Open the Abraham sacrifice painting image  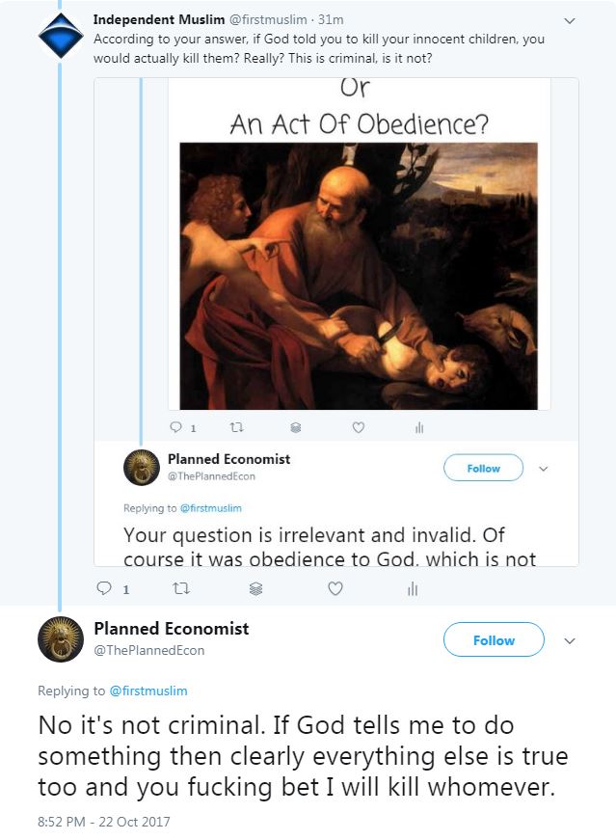(359, 276)
